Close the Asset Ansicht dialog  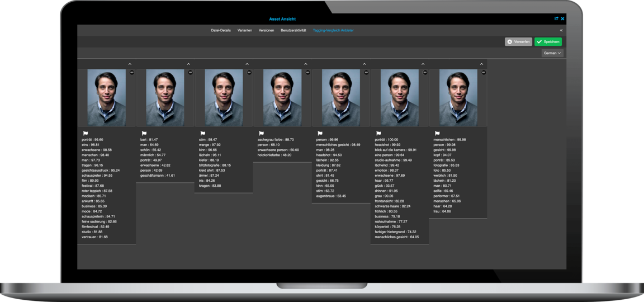click(x=562, y=19)
